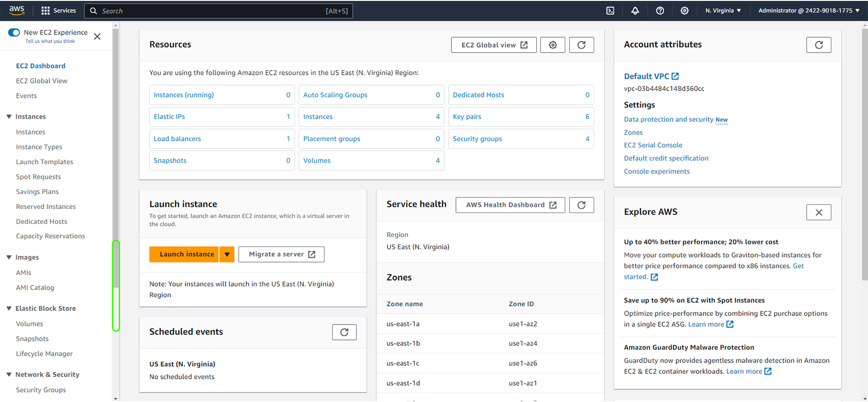Open Resources panel settings gear
This screenshot has width=868, height=402.
pyautogui.click(x=553, y=45)
